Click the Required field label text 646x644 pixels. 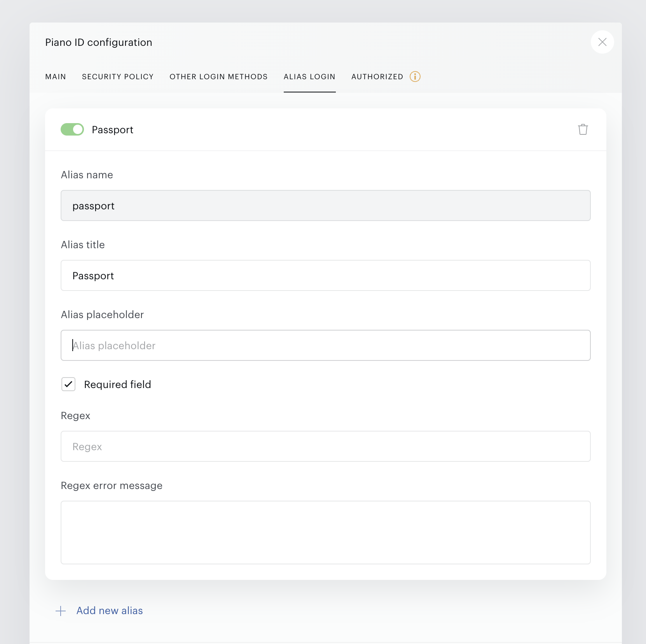pos(117,385)
